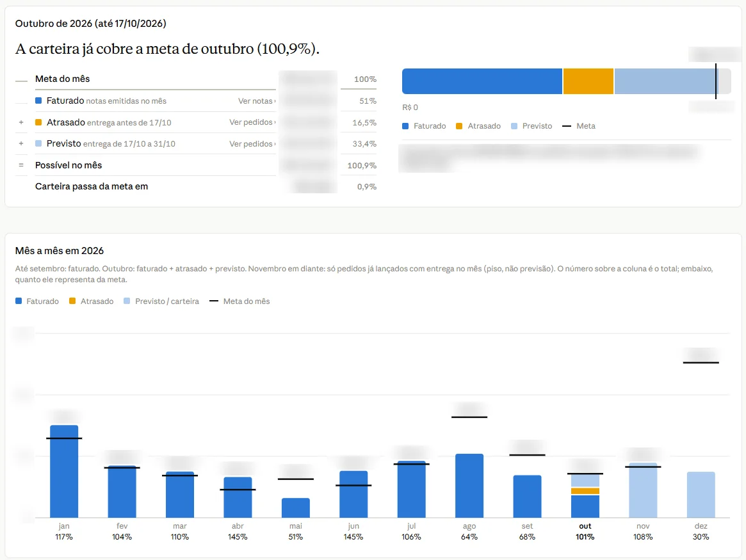This screenshot has height=560, width=746.
Task: Select the mai bar showing 51%
Action: click(296, 508)
